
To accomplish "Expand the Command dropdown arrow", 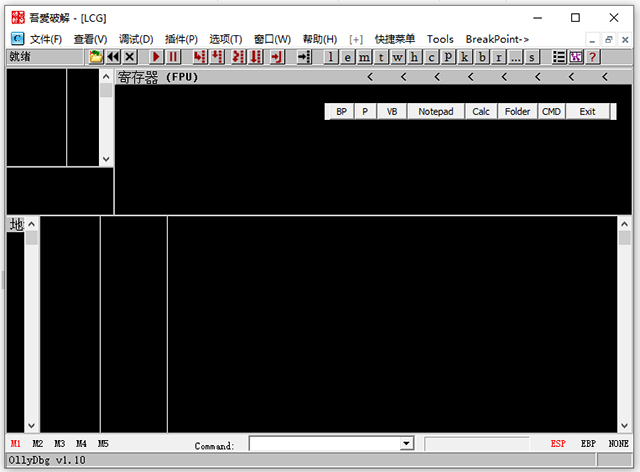I will 406,443.
